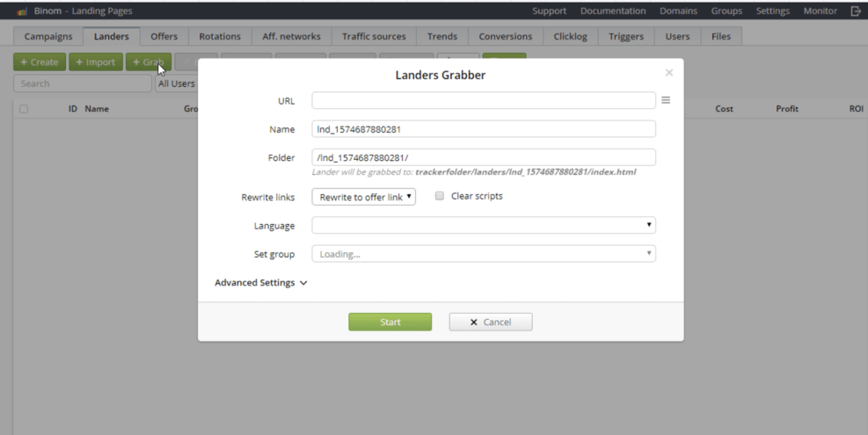The image size is (868, 435).
Task: Toggle the select-all checkbox in table header
Action: click(x=24, y=109)
